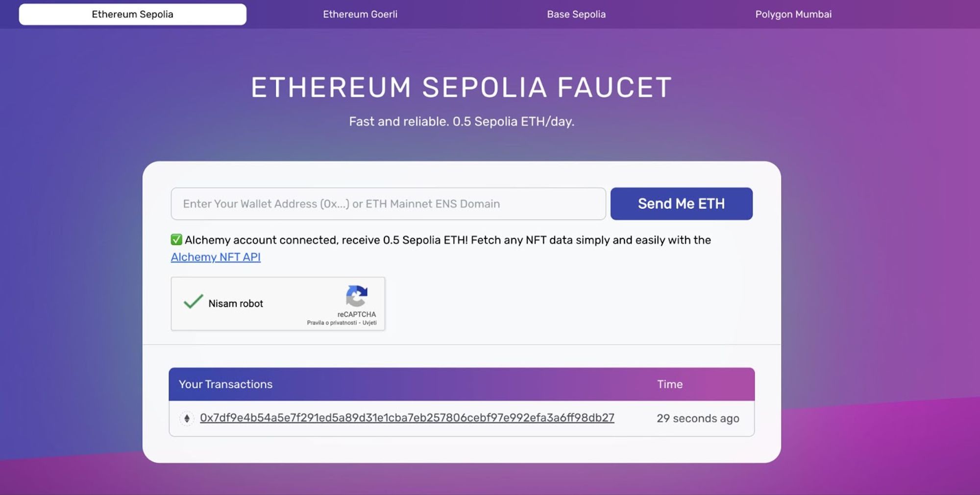Click the Nisam robot label
The width and height of the screenshot is (980, 495).
pos(236,304)
